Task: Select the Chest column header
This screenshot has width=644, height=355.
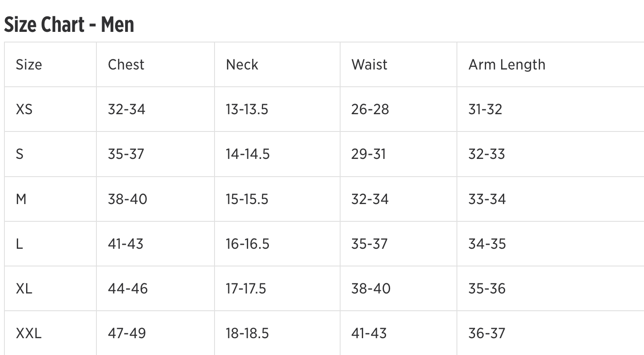Action: pos(126,65)
